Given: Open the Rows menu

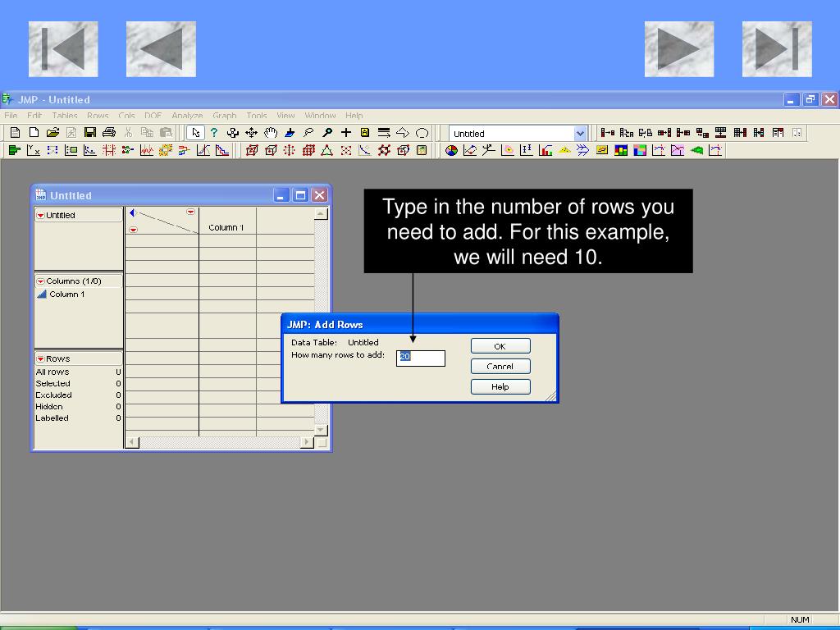Looking at the screenshot, I should point(98,115).
